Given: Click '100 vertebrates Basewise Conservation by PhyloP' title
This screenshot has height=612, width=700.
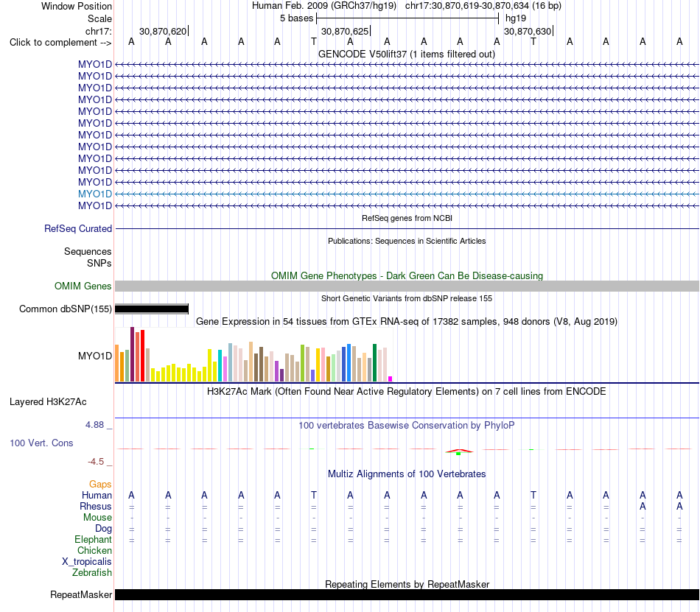Looking at the screenshot, I should [x=407, y=425].
